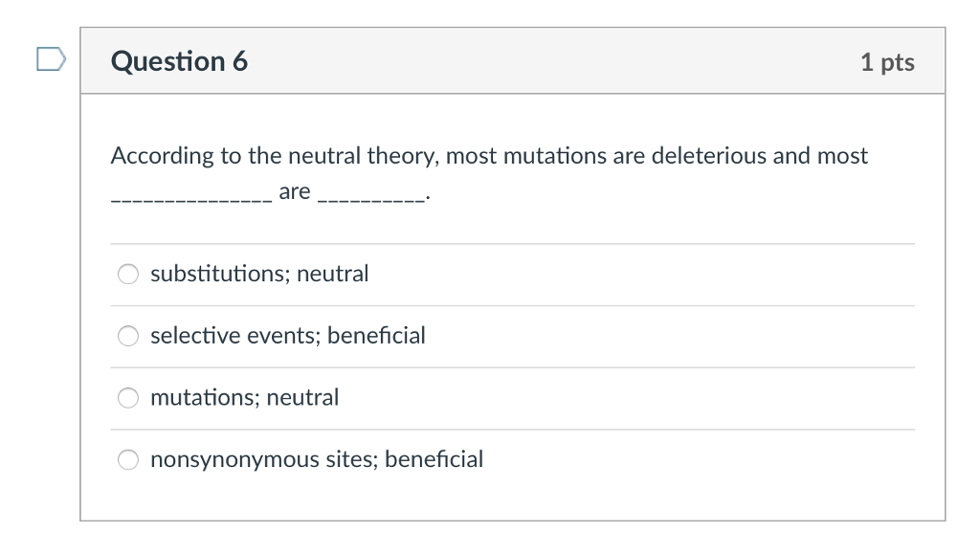Click the answer text 'substitutions; neutral'
The image size is (980, 554).
coord(259,274)
